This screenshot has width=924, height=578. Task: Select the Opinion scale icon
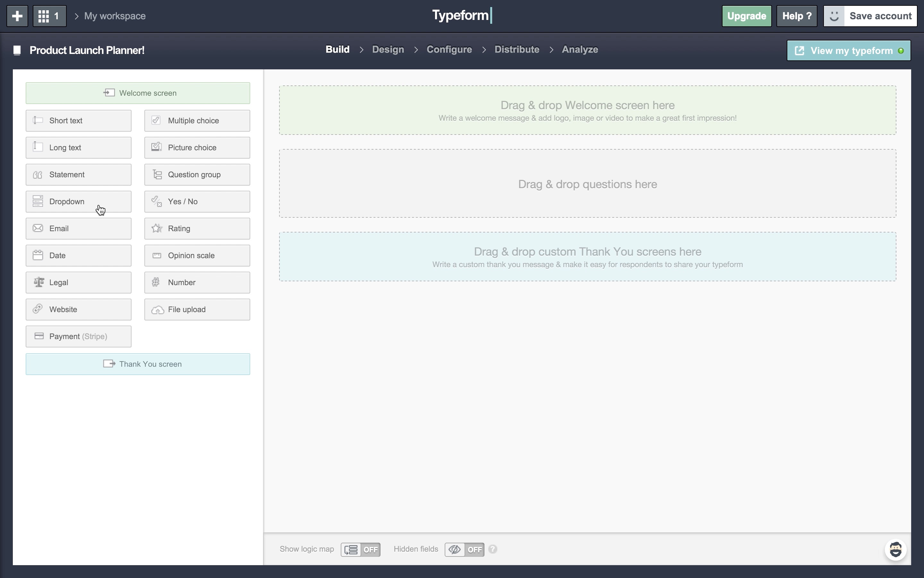157,255
